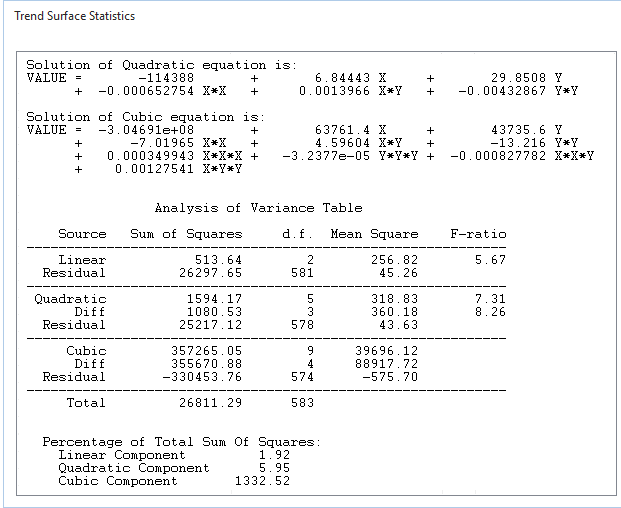Click the total degrees of freedom 583
The height and width of the screenshot is (508, 621).
click(302, 403)
